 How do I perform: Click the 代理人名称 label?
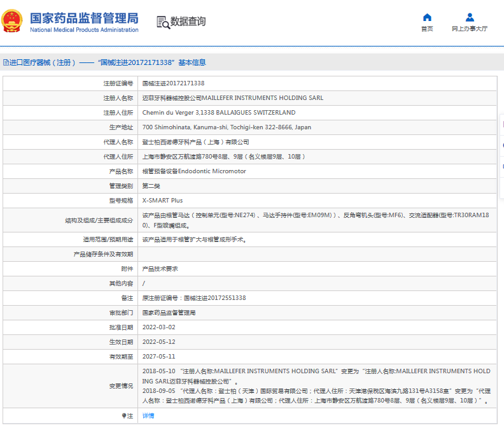pos(118,142)
